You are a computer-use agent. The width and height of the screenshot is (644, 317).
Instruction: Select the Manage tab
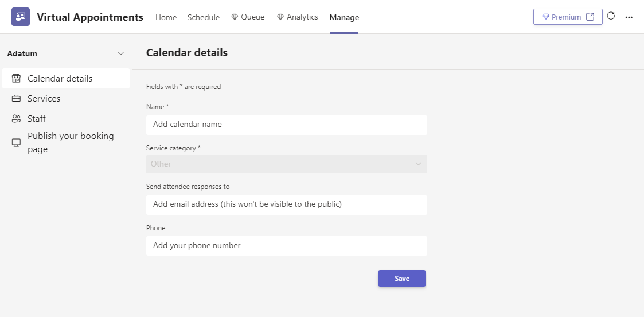click(344, 17)
